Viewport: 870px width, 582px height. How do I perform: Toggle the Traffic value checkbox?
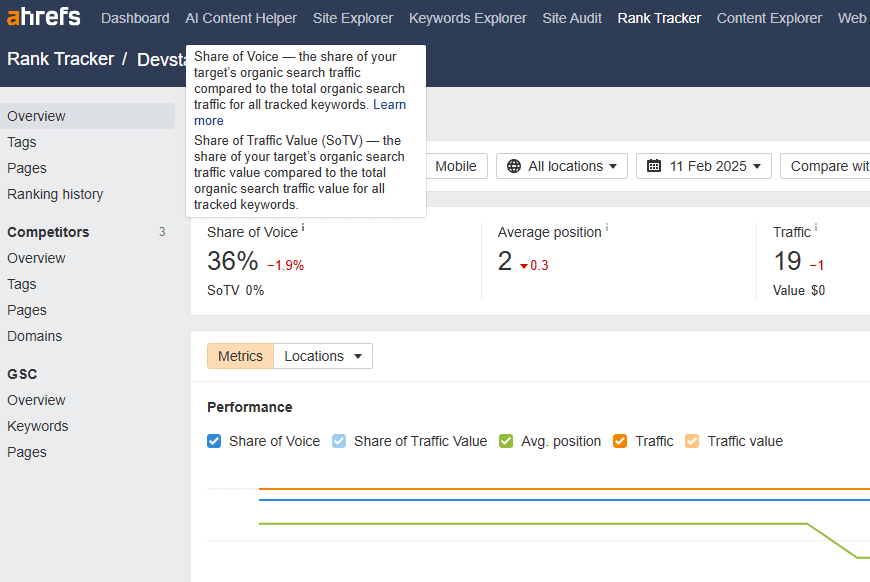tap(692, 441)
